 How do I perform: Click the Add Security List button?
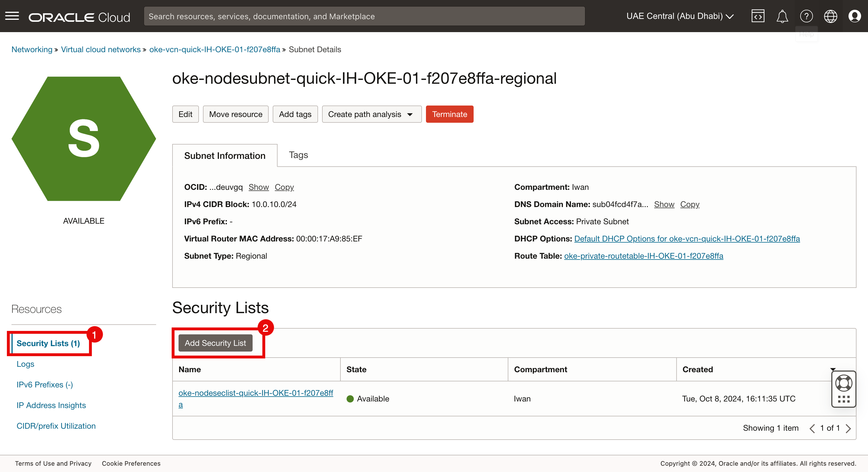pos(215,343)
